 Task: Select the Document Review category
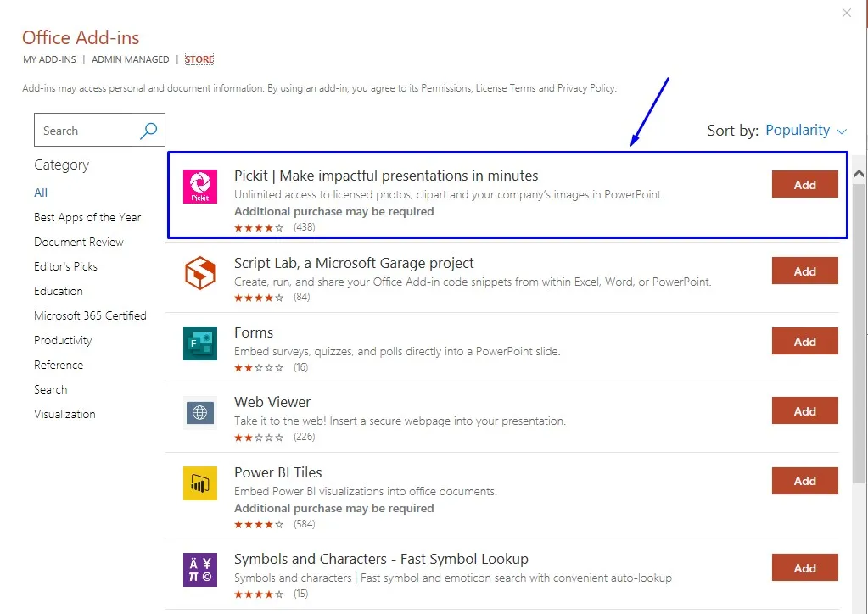79,242
